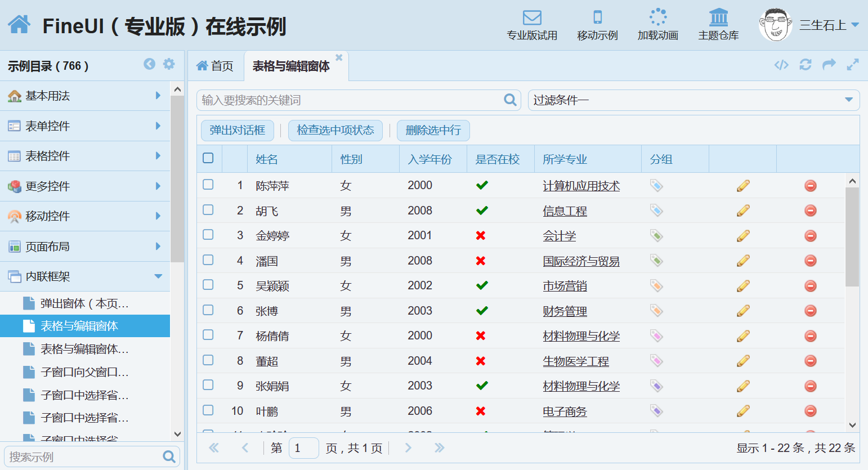The height and width of the screenshot is (470, 868).
Task: Expand the 表单控件 menu section
Action: [84, 126]
